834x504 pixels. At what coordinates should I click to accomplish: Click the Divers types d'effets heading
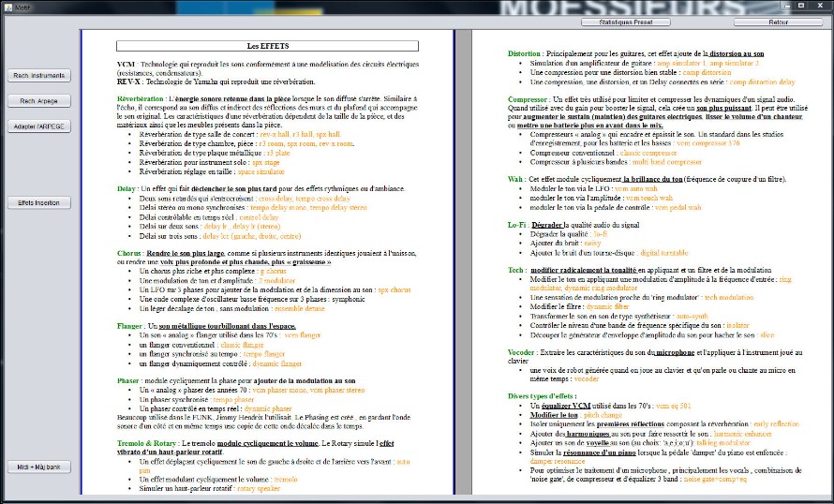(540, 396)
